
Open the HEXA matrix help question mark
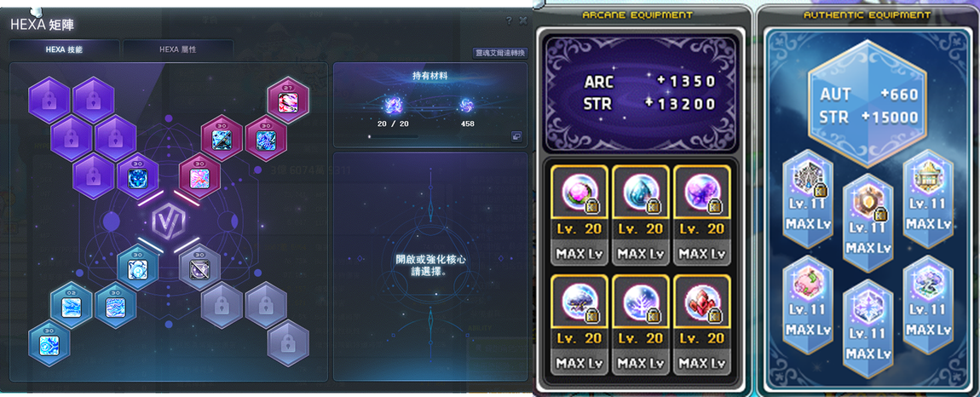pyautogui.click(x=510, y=20)
